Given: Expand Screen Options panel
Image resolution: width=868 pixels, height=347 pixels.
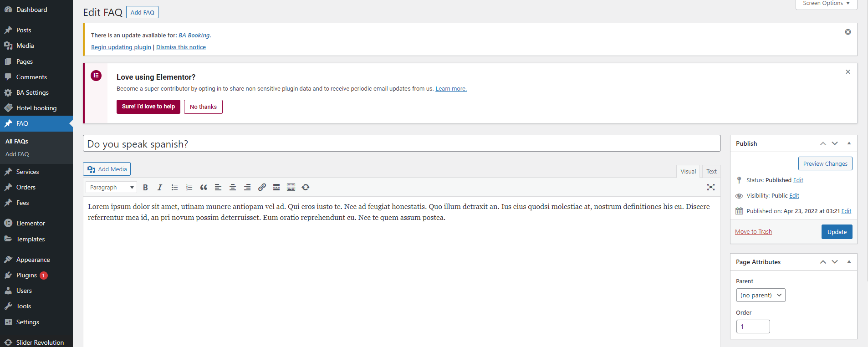Looking at the screenshot, I should (826, 4).
